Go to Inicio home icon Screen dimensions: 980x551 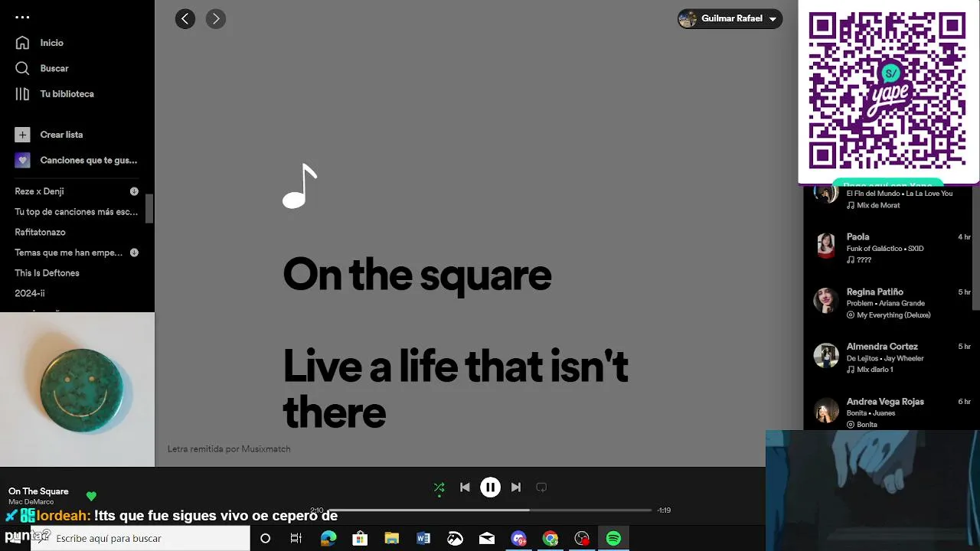point(22,43)
